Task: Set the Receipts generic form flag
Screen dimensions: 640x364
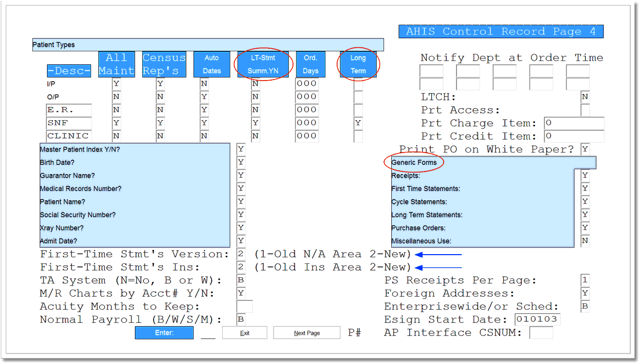Action: (585, 176)
